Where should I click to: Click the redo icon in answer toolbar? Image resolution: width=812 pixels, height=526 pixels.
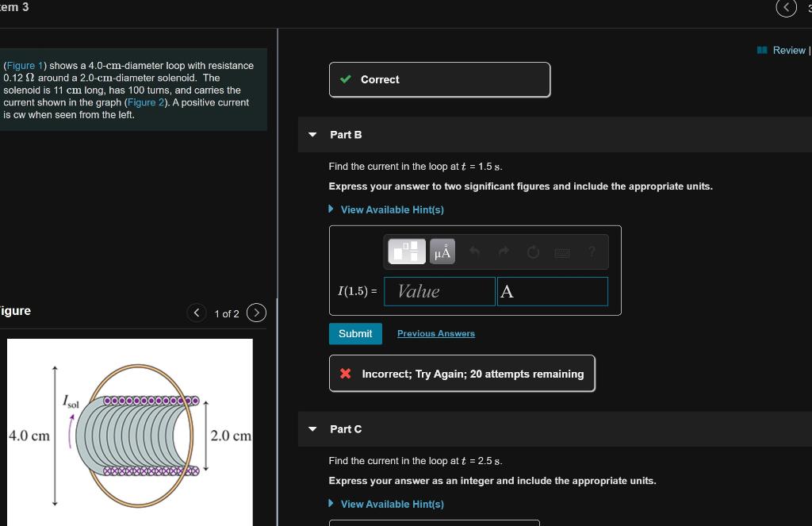point(503,251)
